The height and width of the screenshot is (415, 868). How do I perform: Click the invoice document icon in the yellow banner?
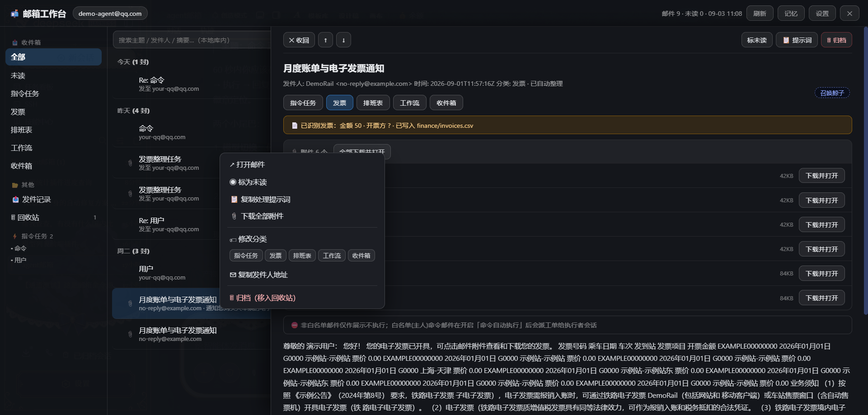point(295,126)
